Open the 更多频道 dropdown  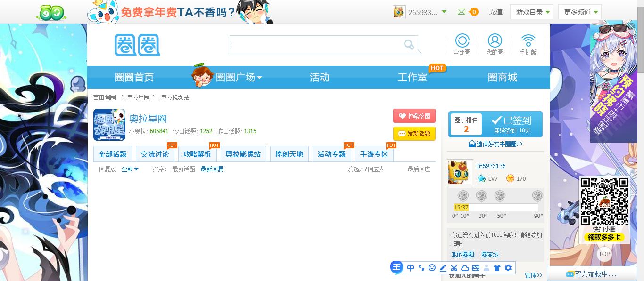(580, 12)
